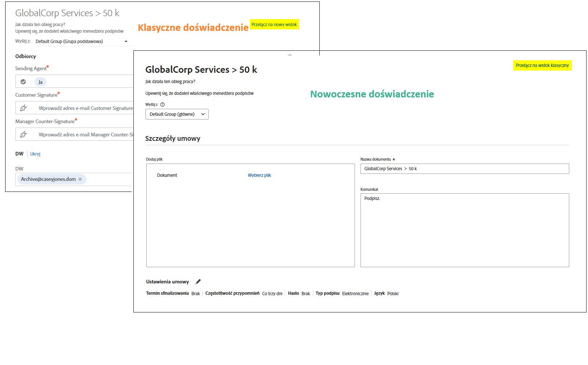The image size is (588, 365).
Task: Click the pencil icon beside Ustawienia umowy
Action: tap(198, 282)
